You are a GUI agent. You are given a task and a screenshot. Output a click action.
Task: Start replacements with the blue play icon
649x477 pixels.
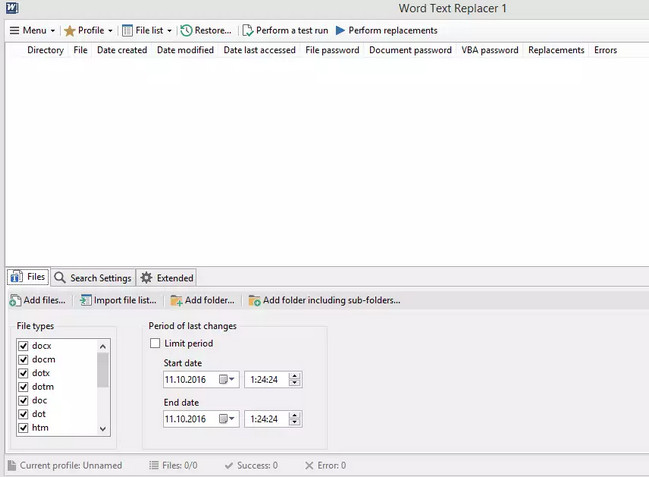click(x=341, y=30)
